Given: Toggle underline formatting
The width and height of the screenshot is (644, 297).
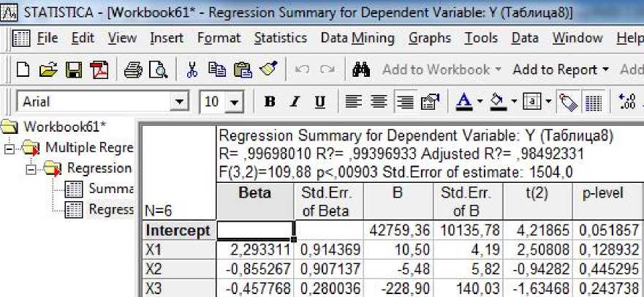Looking at the screenshot, I should (x=320, y=102).
